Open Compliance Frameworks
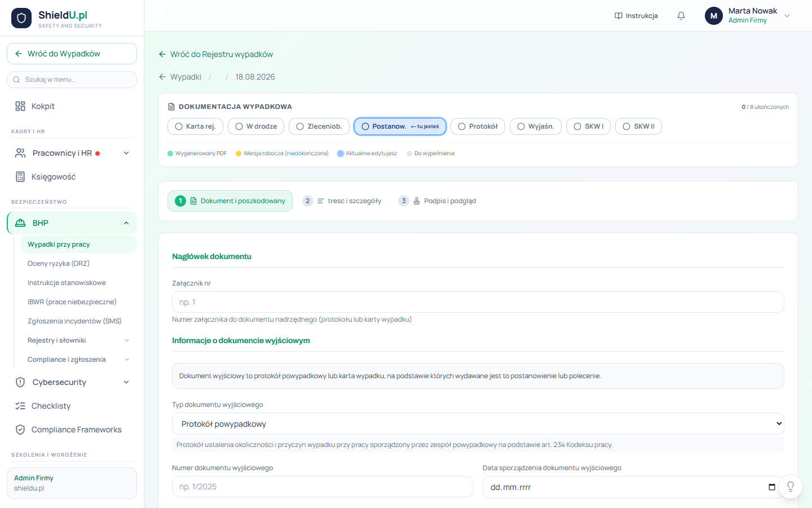This screenshot has width=812, height=508. tap(72, 430)
